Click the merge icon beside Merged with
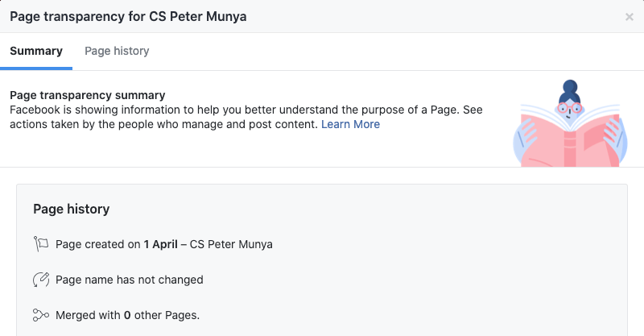644x336 pixels. point(41,315)
